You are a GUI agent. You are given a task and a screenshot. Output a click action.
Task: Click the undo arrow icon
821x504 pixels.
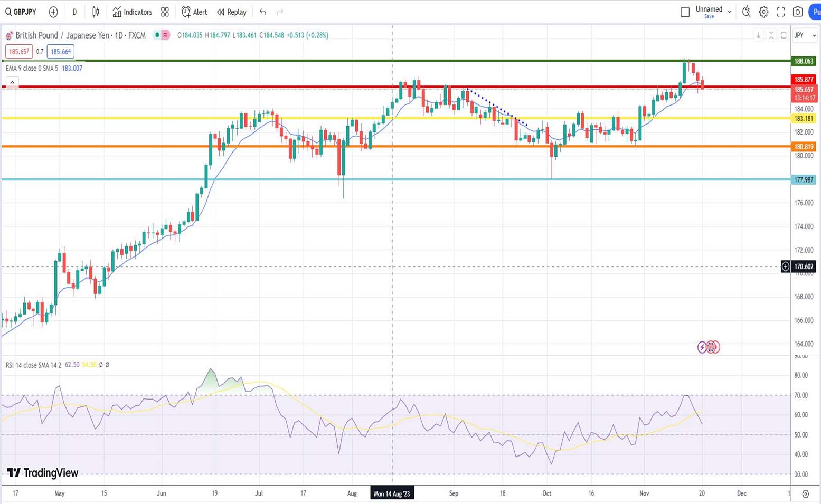pyautogui.click(x=263, y=12)
